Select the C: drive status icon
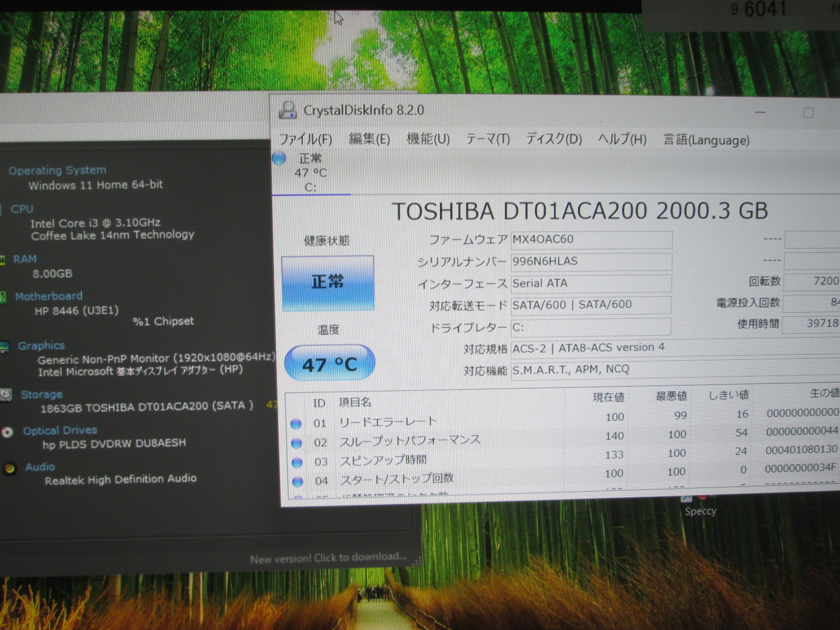840x630 pixels. point(279,158)
